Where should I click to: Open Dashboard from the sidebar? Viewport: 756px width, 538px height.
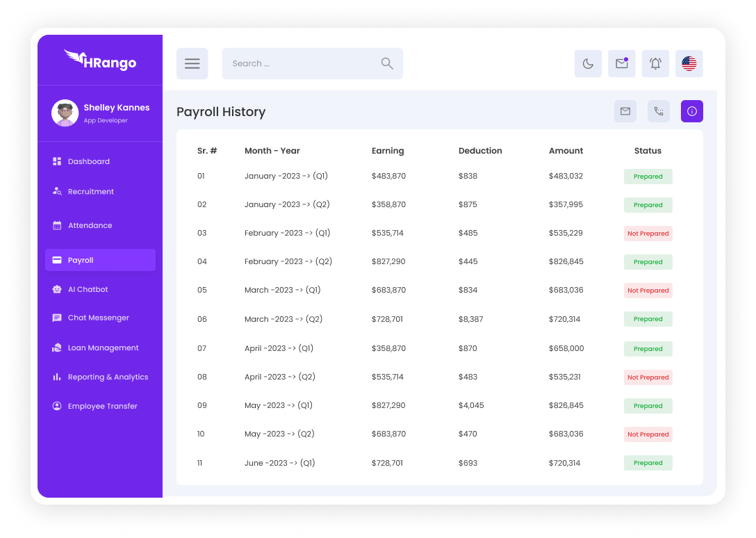(88, 161)
